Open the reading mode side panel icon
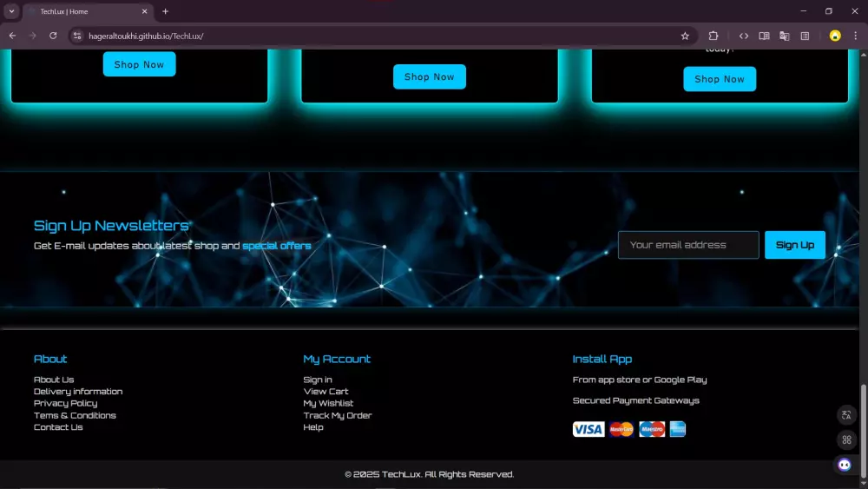Viewport: 868px width, 489px height. pos(764,36)
